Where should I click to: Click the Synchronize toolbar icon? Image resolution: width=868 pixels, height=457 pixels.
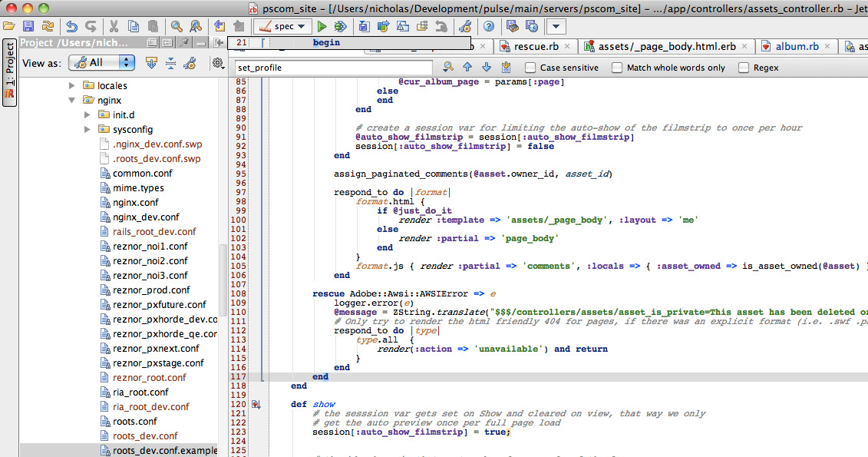pos(48,26)
